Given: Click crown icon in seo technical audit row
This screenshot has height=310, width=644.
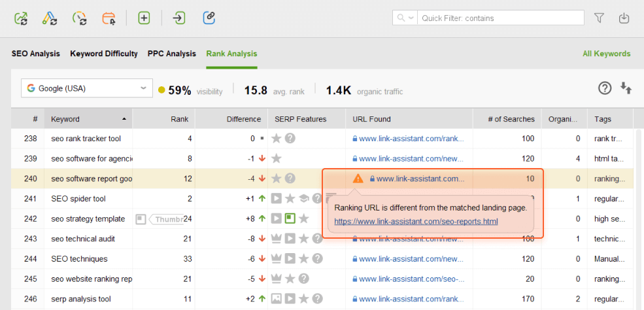Looking at the screenshot, I should click(x=277, y=239).
